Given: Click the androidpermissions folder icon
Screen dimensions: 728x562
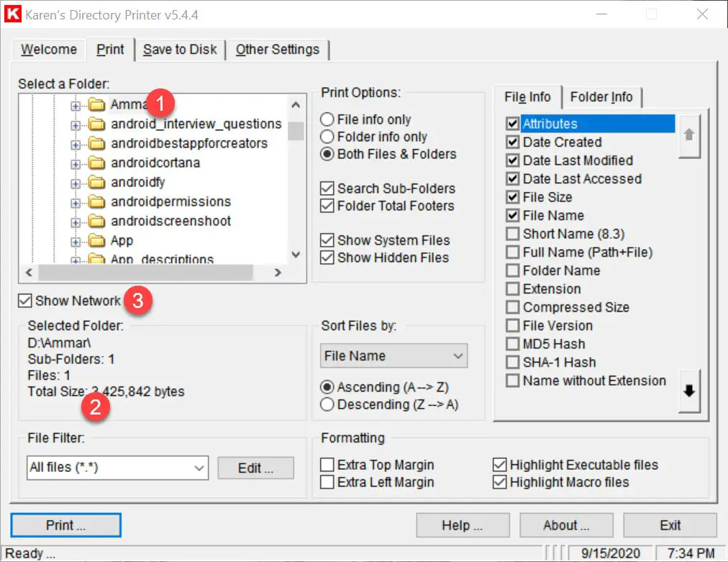Looking at the screenshot, I should 96,202.
